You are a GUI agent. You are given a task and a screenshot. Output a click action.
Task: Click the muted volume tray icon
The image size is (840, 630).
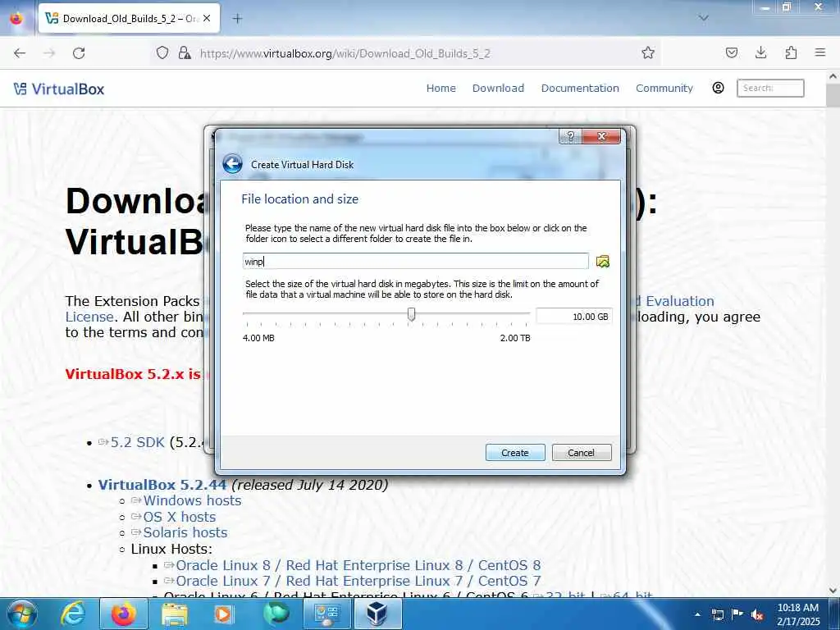[x=757, y=614]
